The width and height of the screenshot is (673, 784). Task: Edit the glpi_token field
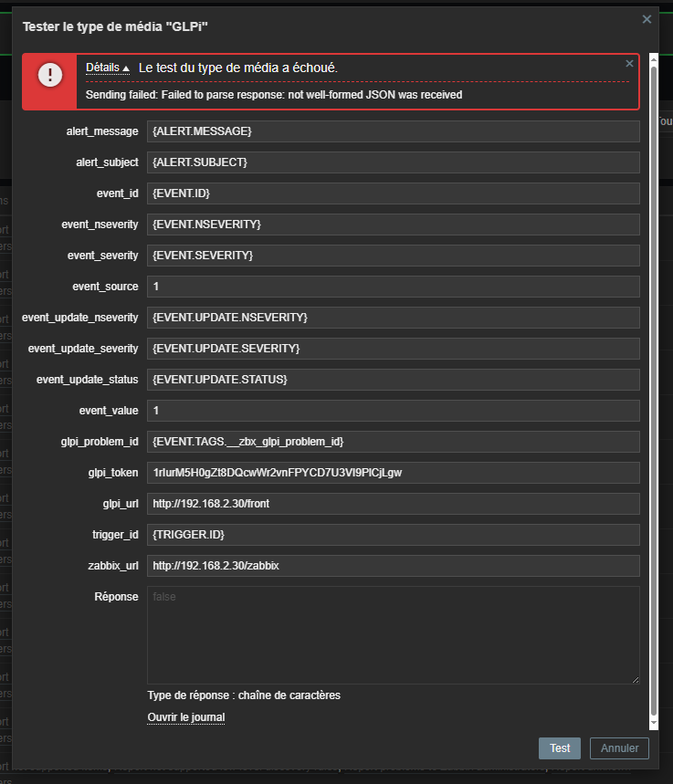pyautogui.click(x=393, y=473)
